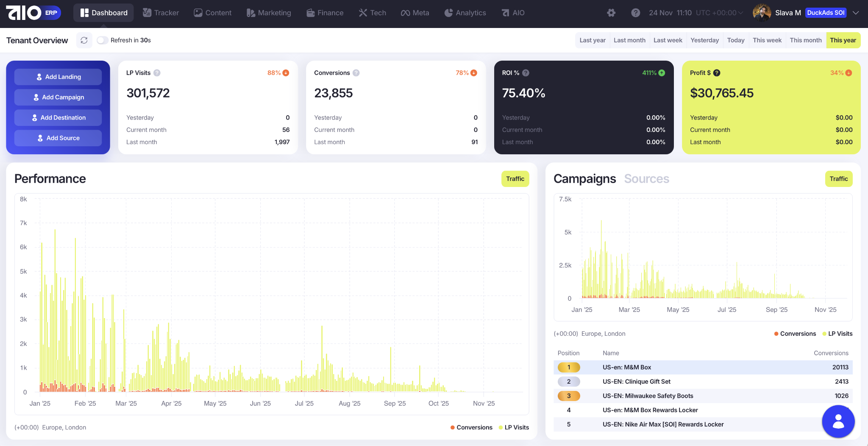868x446 pixels.
Task: Open the Traffic selector in the Performance panel
Action: coord(515,179)
